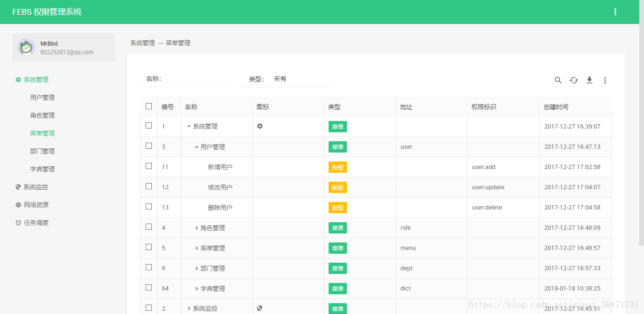Open the 类型 dropdown showing 所有
This screenshot has height=314, width=644.
pyautogui.click(x=302, y=79)
